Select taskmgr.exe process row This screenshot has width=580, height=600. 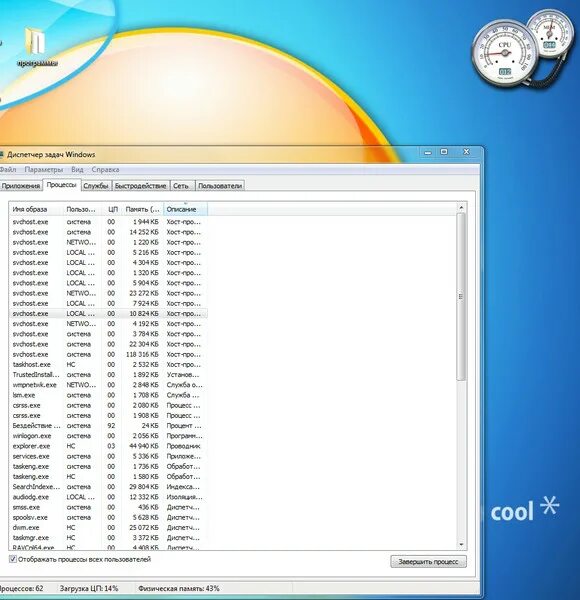point(108,538)
